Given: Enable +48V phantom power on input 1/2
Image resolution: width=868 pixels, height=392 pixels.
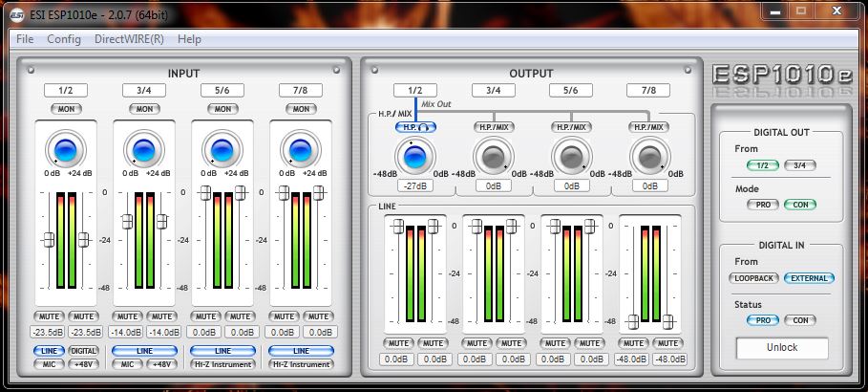Looking at the screenshot, I should 84,364.
